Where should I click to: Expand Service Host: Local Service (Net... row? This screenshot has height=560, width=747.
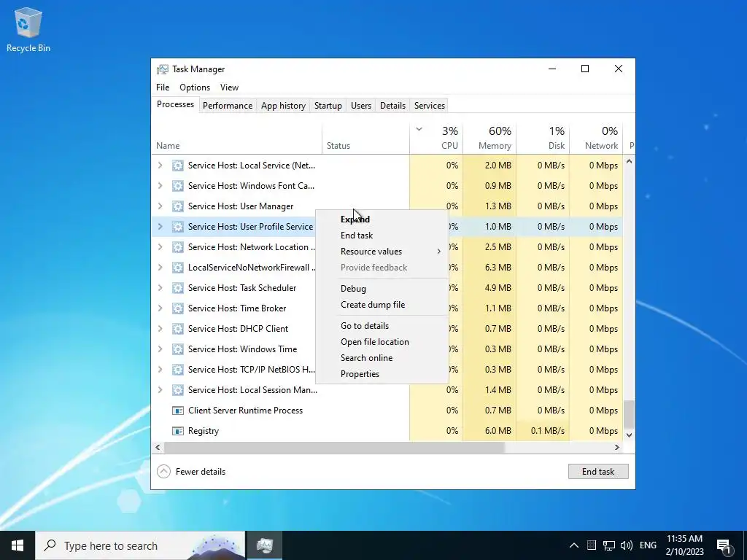160,166
